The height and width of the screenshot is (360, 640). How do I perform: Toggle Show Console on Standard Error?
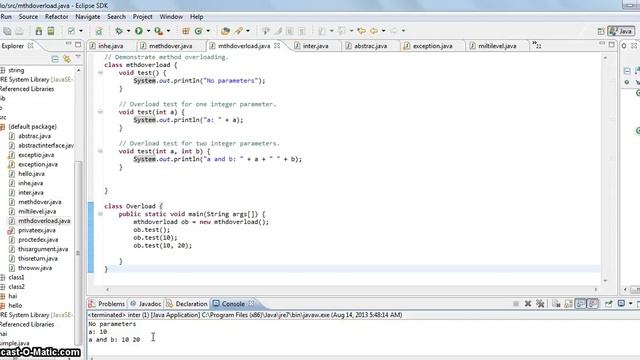tap(593, 304)
